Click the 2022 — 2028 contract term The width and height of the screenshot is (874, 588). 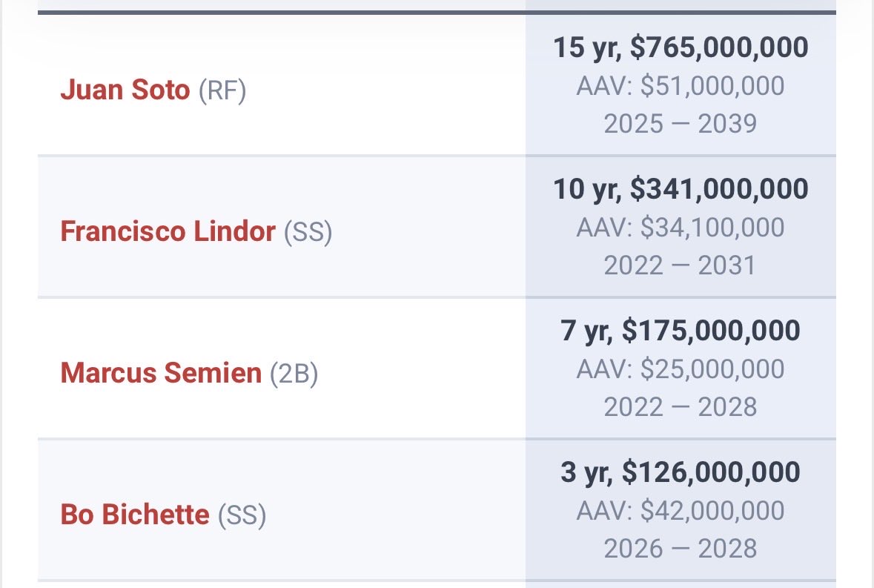(681, 406)
